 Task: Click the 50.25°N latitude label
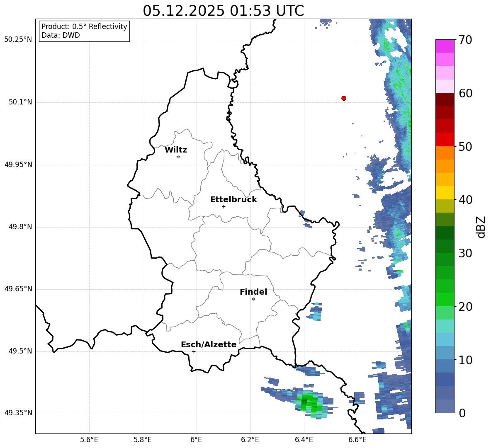[x=18, y=40]
